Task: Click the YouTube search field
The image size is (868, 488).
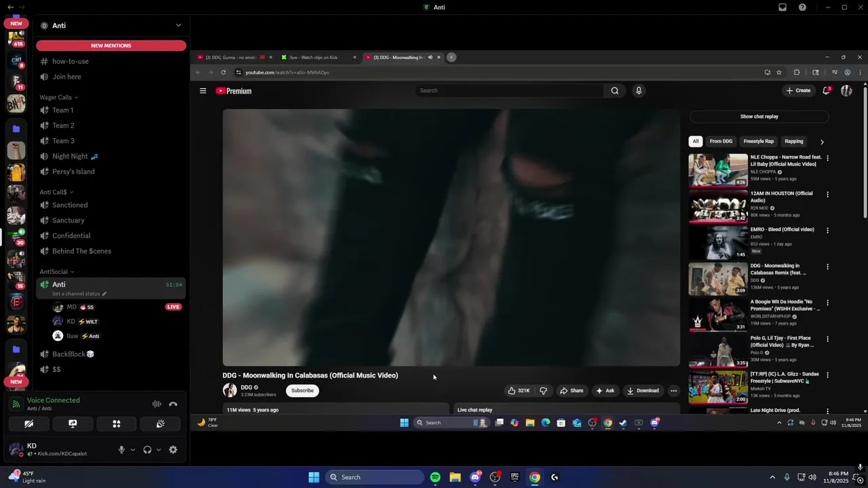Action: coord(510,90)
